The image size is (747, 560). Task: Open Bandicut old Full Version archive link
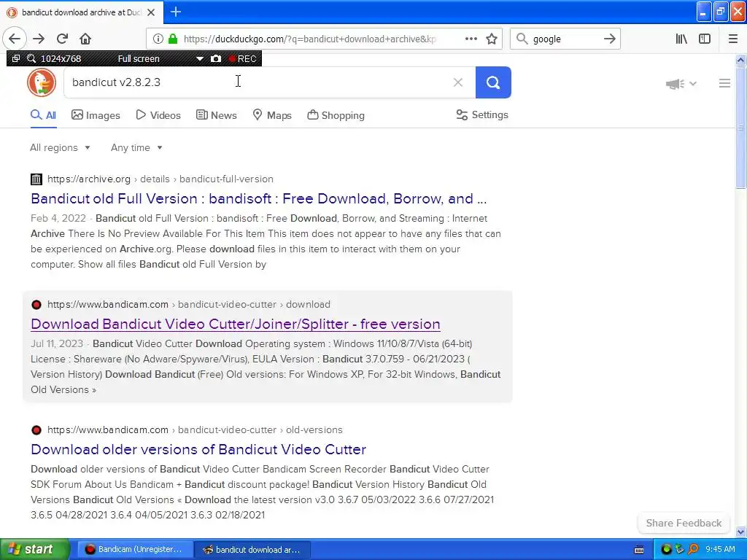tap(259, 198)
